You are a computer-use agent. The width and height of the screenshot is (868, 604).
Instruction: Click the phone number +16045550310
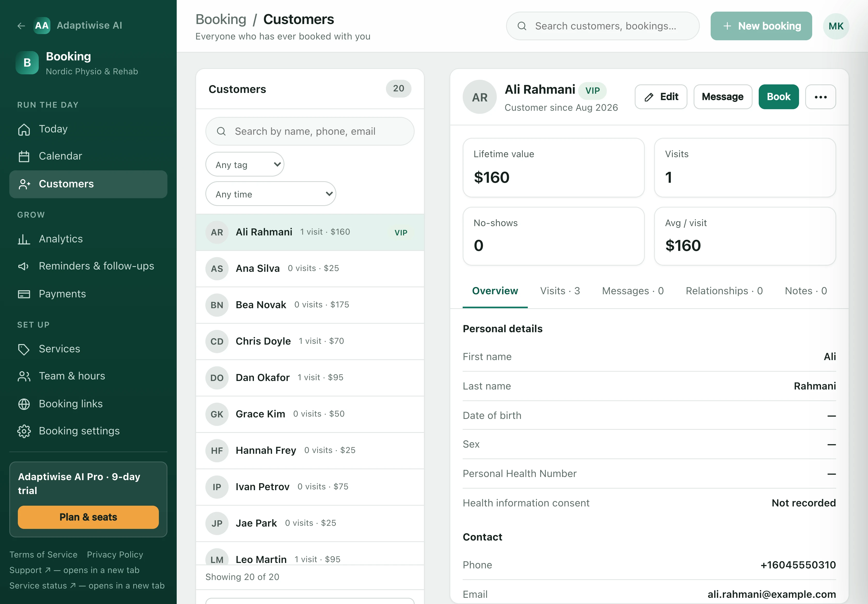pos(798,565)
